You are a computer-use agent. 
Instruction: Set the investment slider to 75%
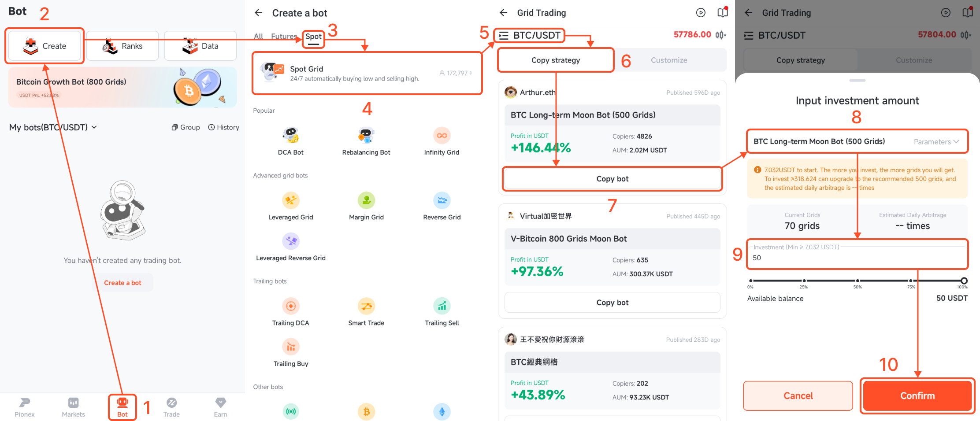pyautogui.click(x=911, y=281)
